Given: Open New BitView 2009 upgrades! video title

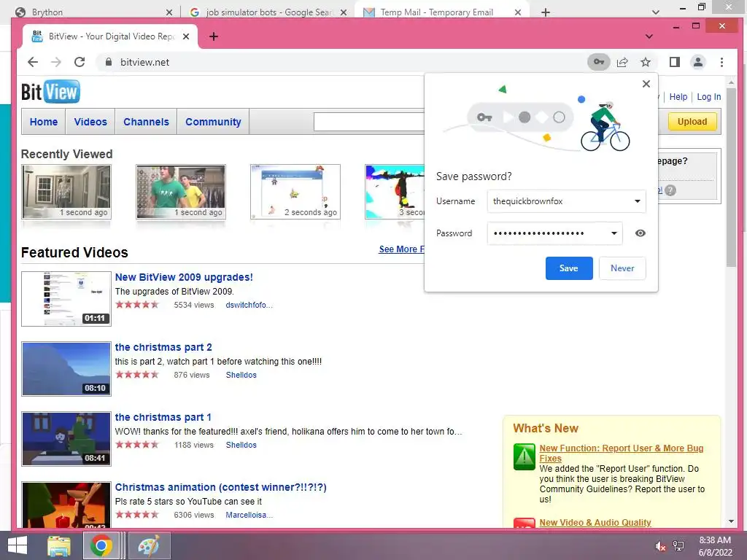Looking at the screenshot, I should (x=184, y=277).
